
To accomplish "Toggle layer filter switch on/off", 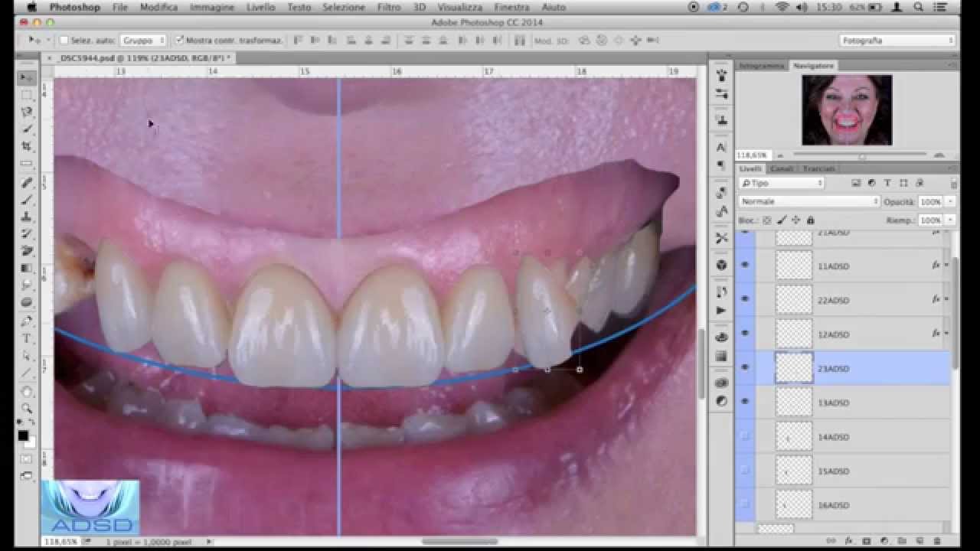I will [x=953, y=183].
